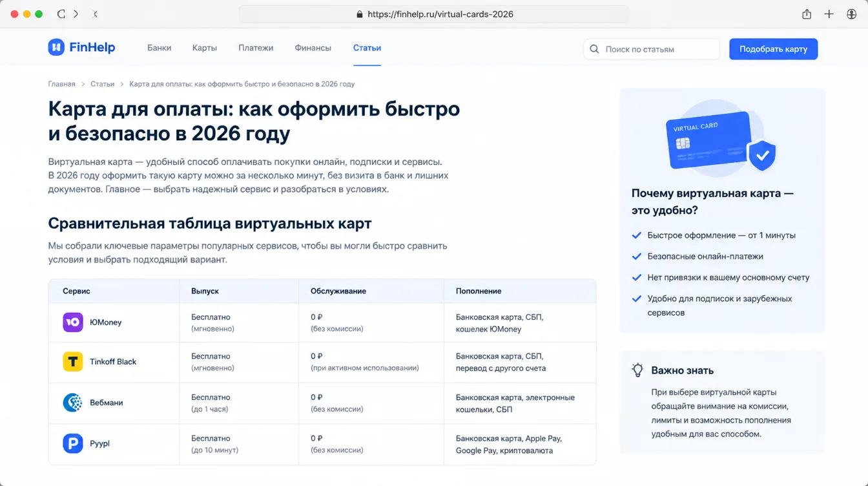The width and height of the screenshot is (868, 486).
Task: Go back with the browser arrow
Action: click(x=96, y=14)
